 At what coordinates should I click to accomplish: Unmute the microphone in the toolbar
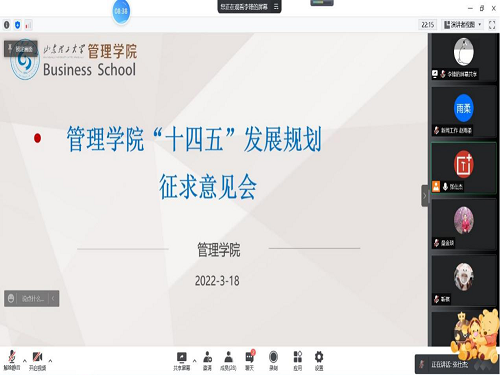coord(12,361)
